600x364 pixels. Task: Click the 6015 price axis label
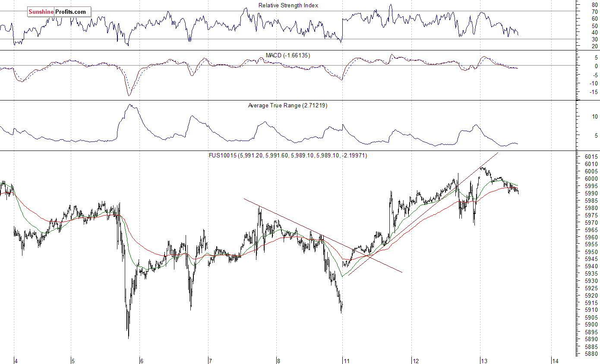[592, 157]
